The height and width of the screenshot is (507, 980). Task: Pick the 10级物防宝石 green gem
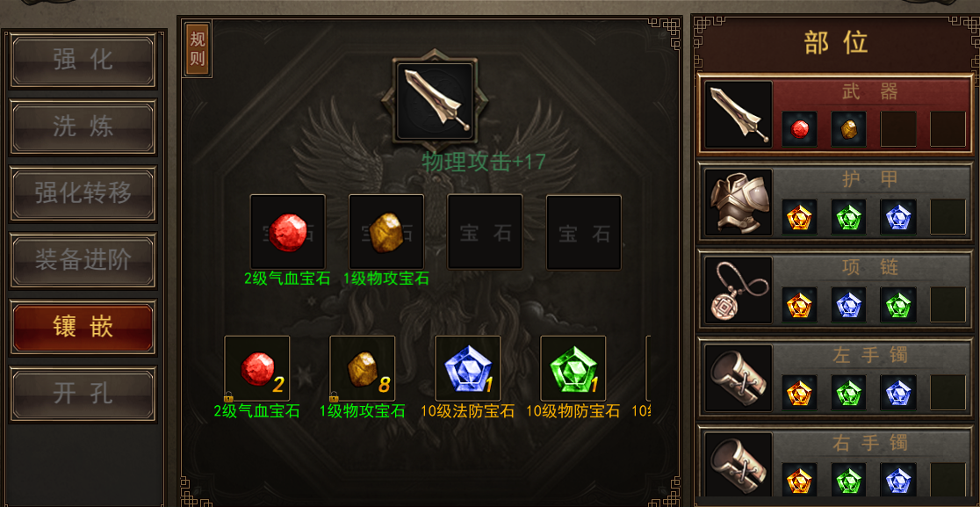click(x=573, y=368)
